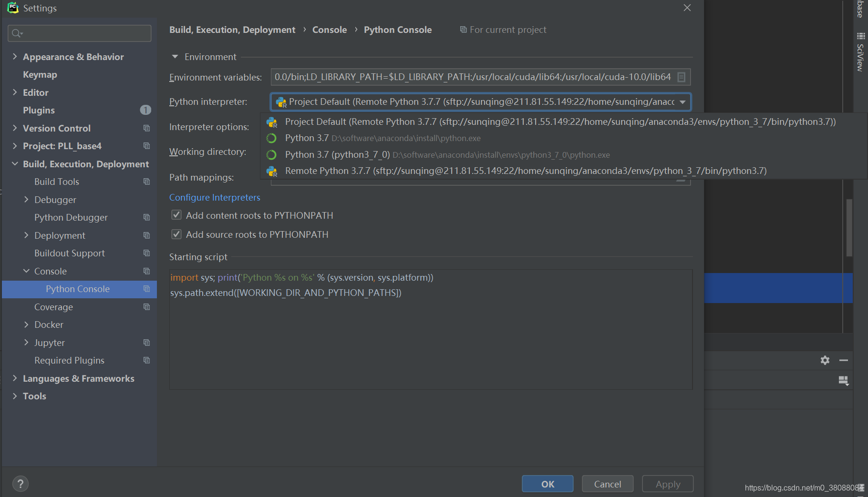Collapse the Environment section
The height and width of the screenshot is (497, 868).
tap(175, 57)
